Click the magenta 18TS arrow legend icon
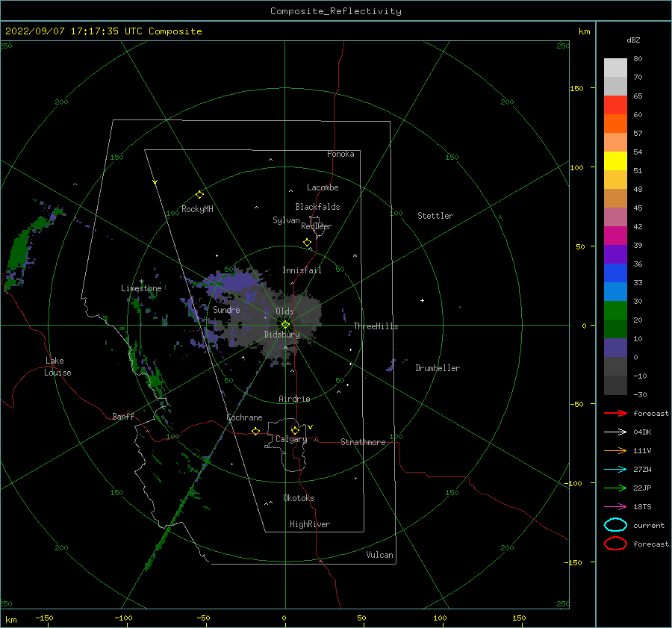Viewport: 672px width, 628px height. [x=615, y=507]
